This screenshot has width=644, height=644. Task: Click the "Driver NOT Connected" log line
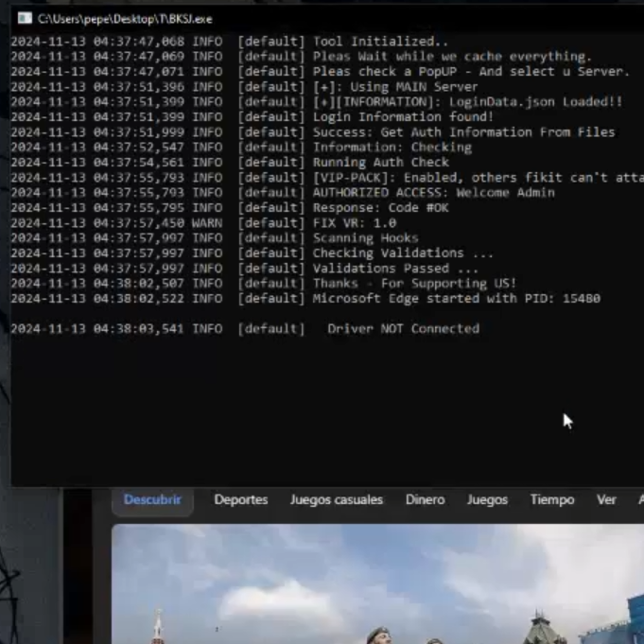click(403, 328)
